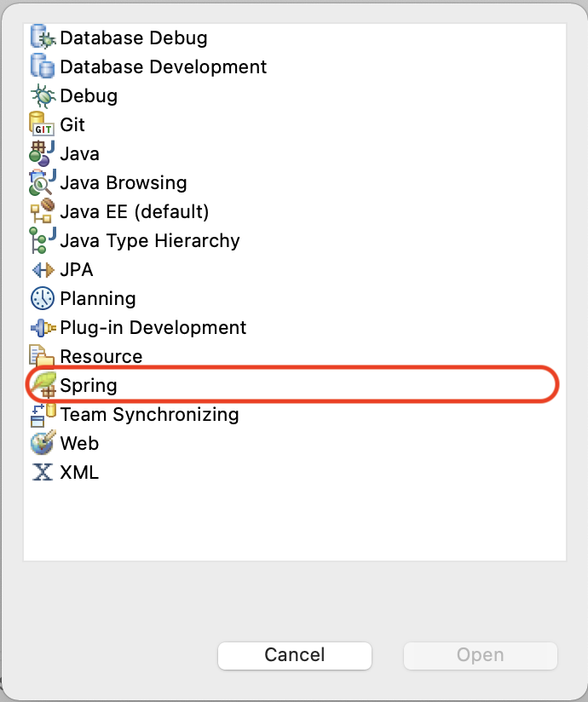This screenshot has height=702, width=588.
Task: Select the "Spring" perspective label
Action: tap(89, 385)
